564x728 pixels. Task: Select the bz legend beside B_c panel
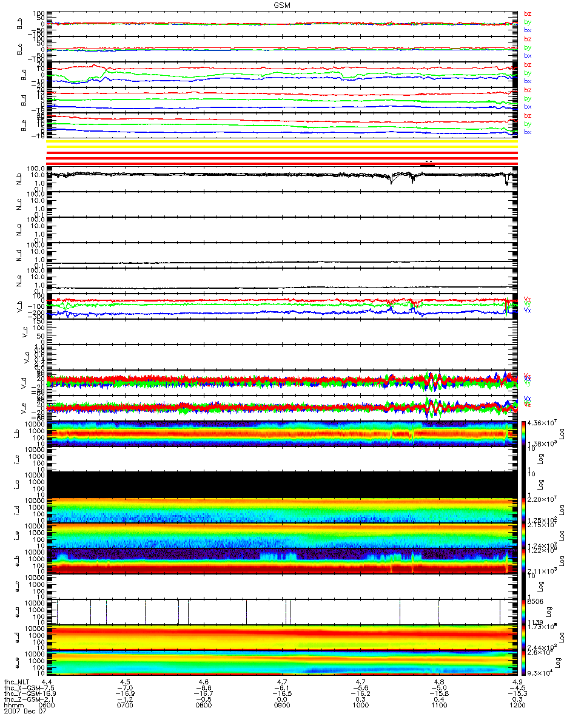tap(528, 39)
